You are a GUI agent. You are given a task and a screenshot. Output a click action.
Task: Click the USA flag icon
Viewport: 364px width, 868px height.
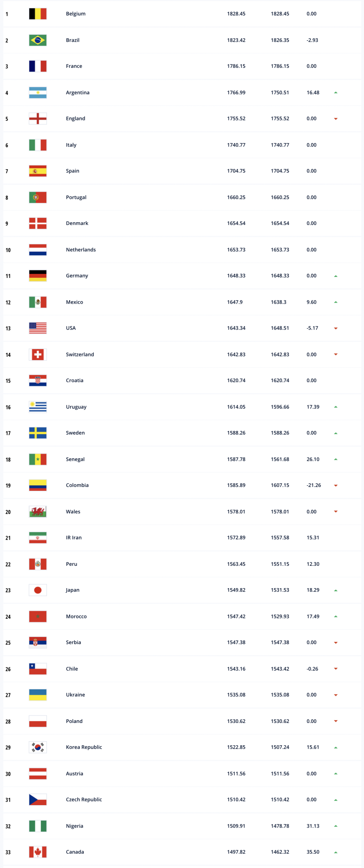tap(38, 328)
